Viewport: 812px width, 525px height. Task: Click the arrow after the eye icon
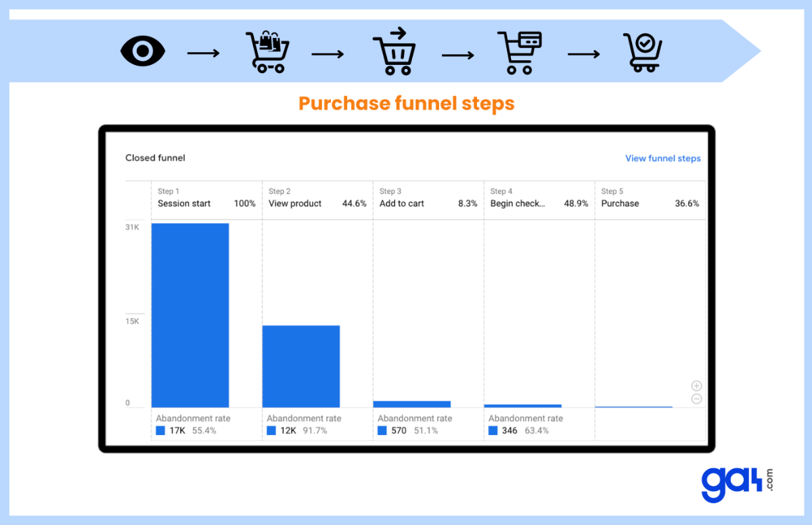[x=203, y=53]
